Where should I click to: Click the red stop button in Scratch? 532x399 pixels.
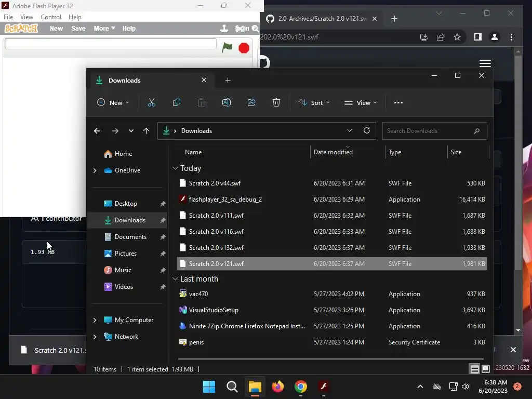(x=244, y=48)
